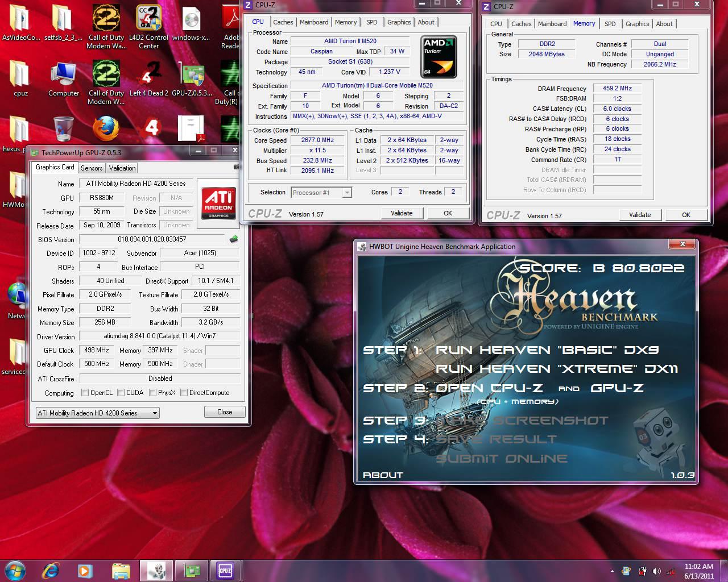The height and width of the screenshot is (582, 728).
Task: Click the AMD Turion logo in CPU-Z
Action: pyautogui.click(x=439, y=56)
